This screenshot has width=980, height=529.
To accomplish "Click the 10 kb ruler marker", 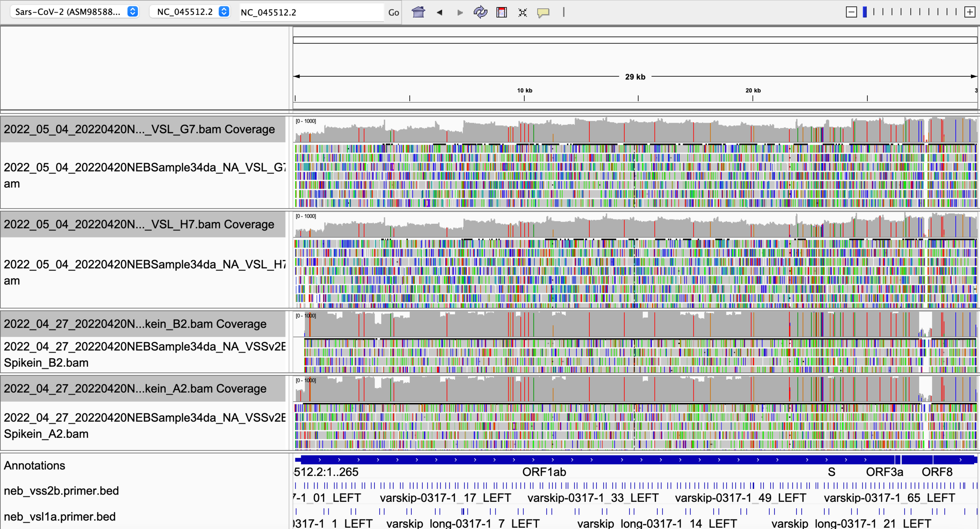I will tap(524, 91).
